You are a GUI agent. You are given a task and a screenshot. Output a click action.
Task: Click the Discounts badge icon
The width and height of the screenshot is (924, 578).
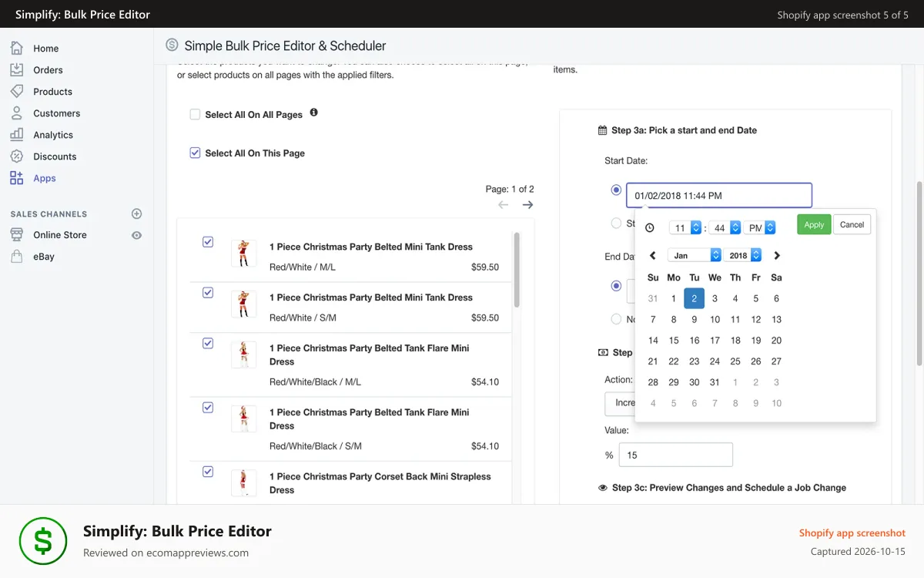(17, 156)
